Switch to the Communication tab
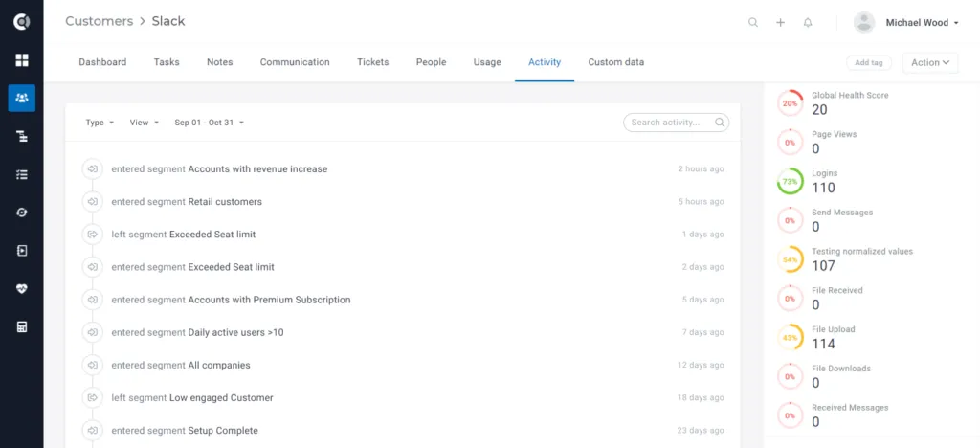Screen dimensions: 980x448 point(295,62)
